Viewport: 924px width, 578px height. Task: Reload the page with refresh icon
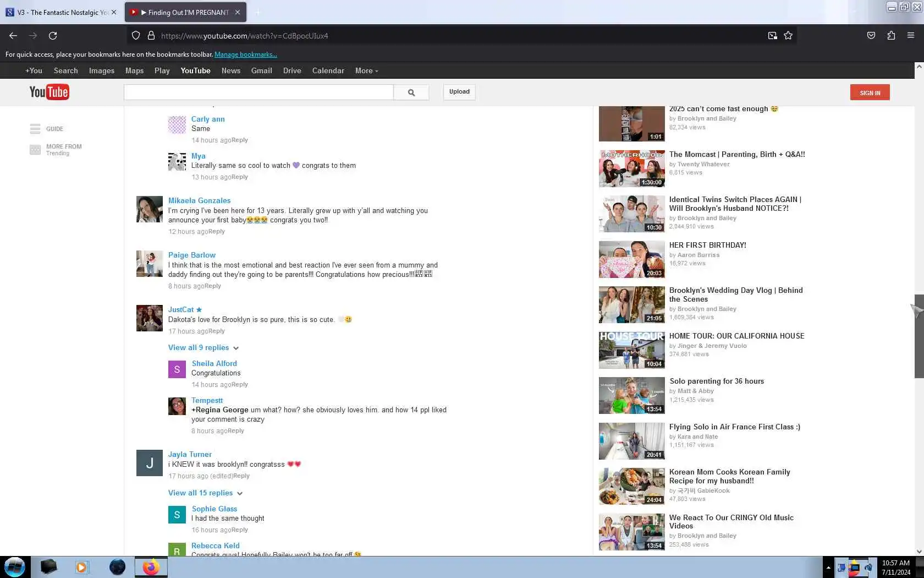coord(53,36)
